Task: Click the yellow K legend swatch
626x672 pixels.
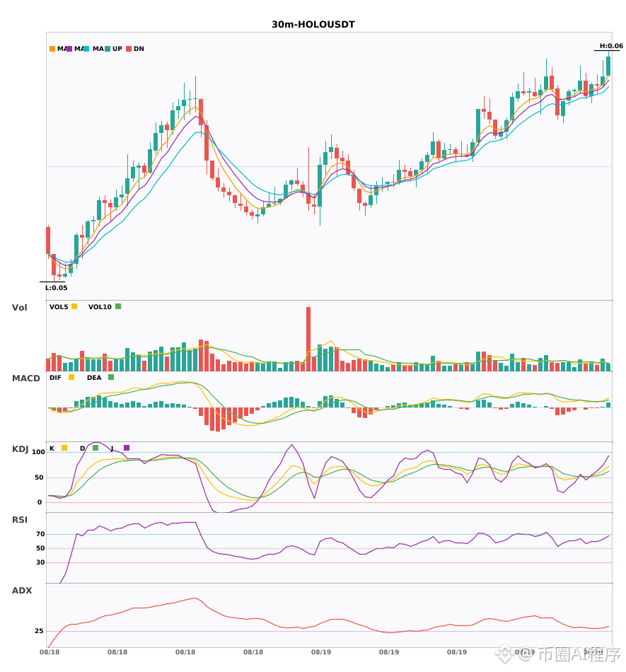Action: coord(64,448)
